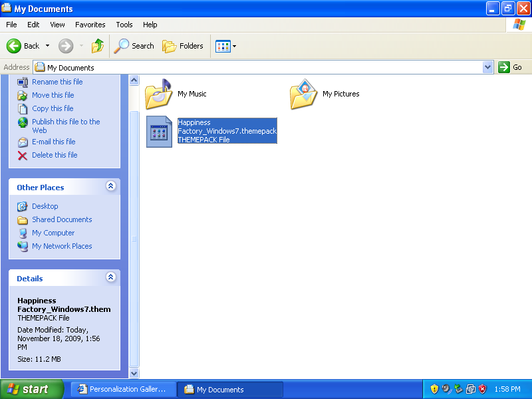Click Delete this file link
532x399 pixels.
[55, 155]
